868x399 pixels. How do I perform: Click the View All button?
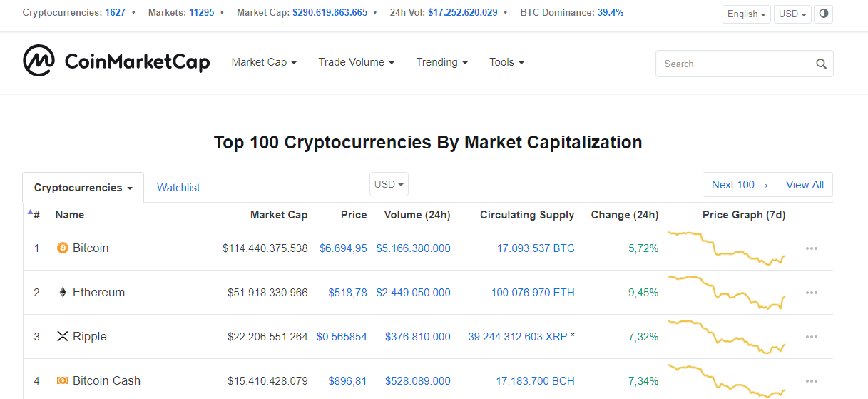pyautogui.click(x=805, y=185)
